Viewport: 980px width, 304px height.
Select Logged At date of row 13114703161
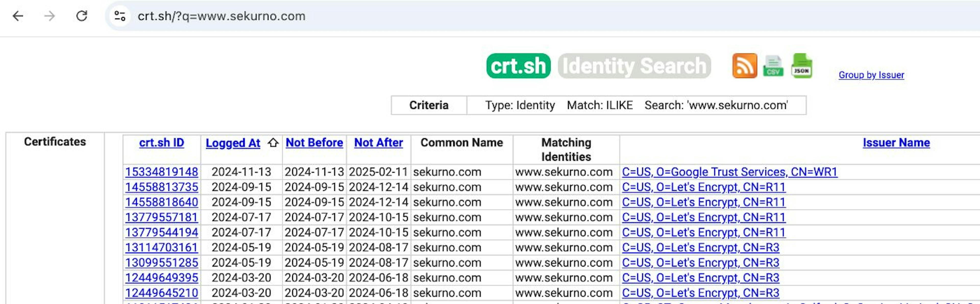pos(241,247)
